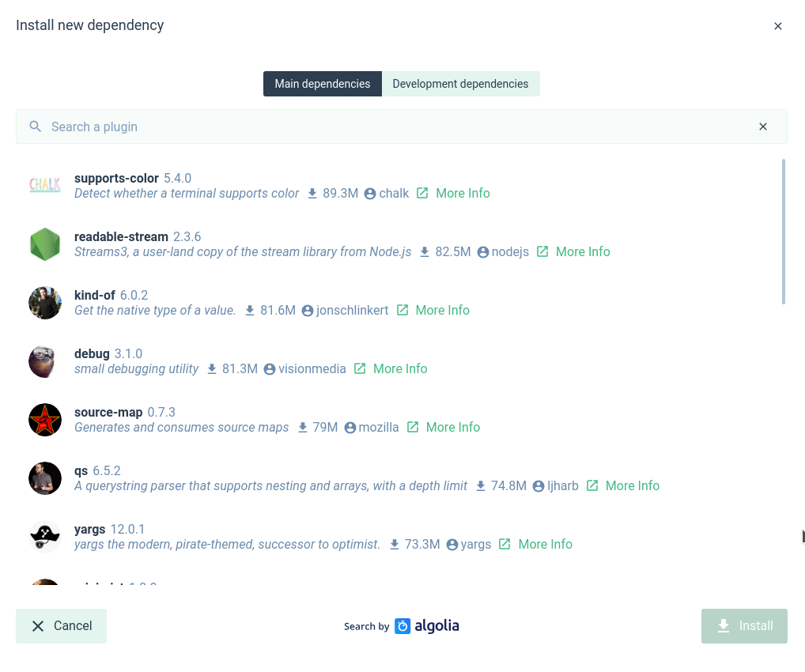This screenshot has height=672, width=805.
Task: Click download count icon for yargs
Action: 395,545
